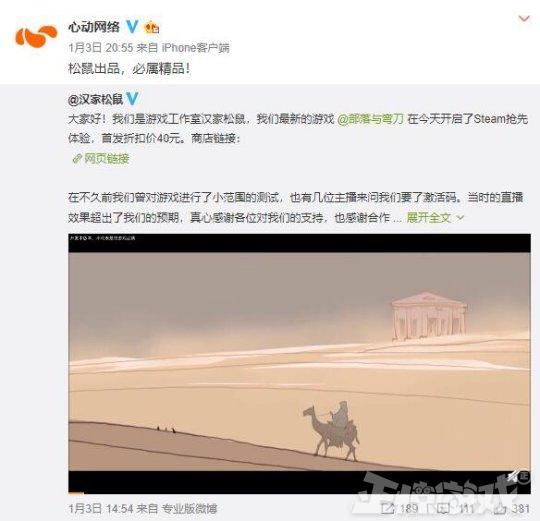The width and height of the screenshot is (540, 521).
Task: Open the @部落与弯刀 mention link
Action: pos(370,119)
